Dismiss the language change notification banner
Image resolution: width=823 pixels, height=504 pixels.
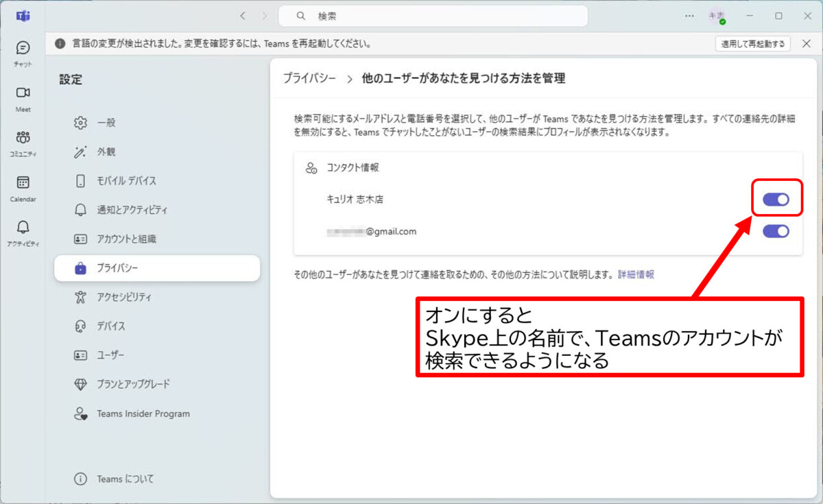(x=806, y=44)
